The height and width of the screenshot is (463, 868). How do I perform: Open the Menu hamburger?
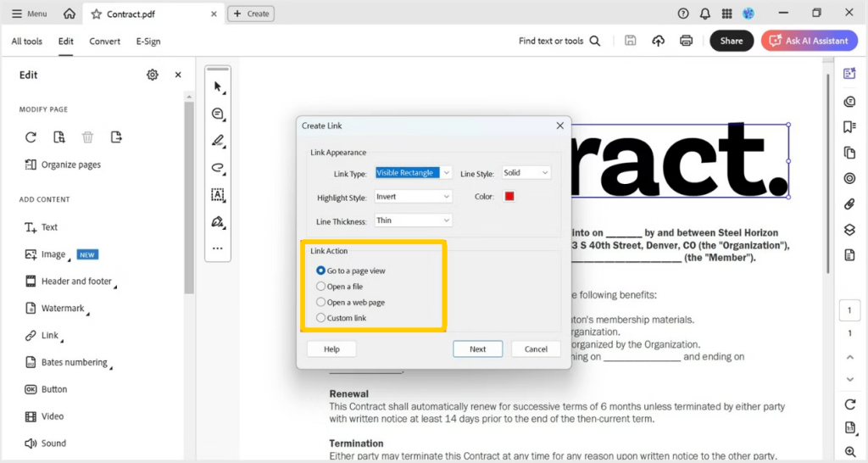tap(30, 14)
